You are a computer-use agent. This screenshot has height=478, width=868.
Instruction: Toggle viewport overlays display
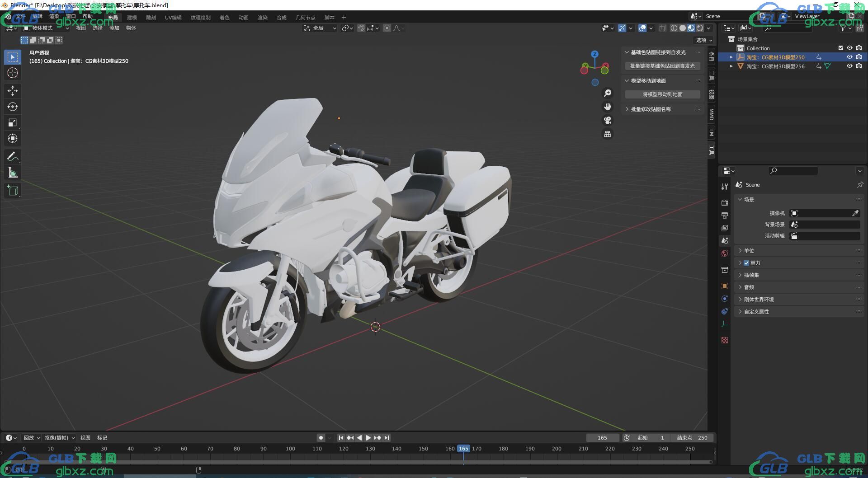tap(642, 28)
